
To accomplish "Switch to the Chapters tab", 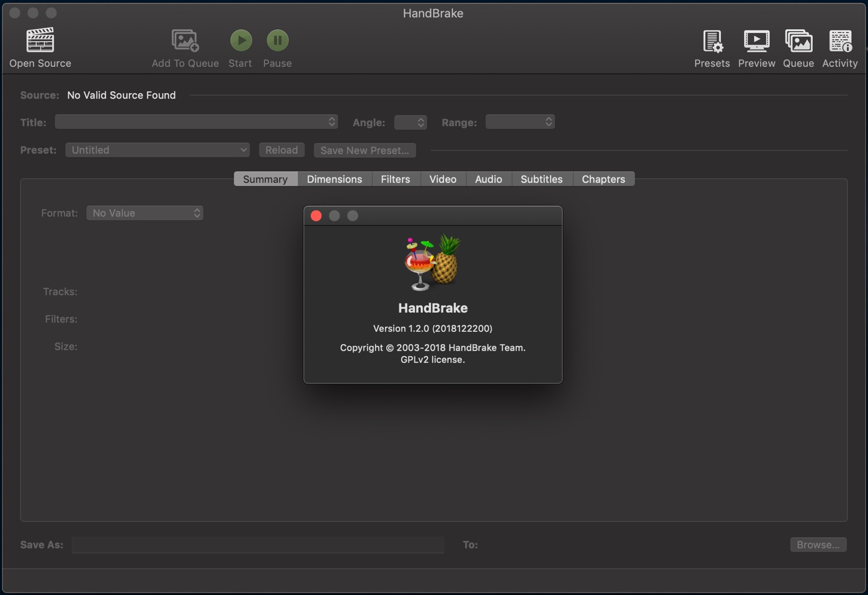I will coord(604,179).
